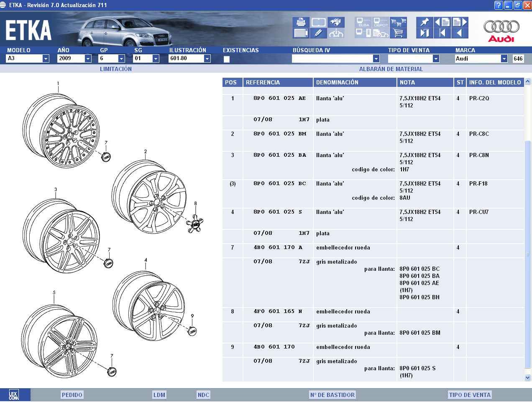Open the multiple shopping carts icon
The width and height of the screenshot is (532, 402).
click(x=399, y=22)
